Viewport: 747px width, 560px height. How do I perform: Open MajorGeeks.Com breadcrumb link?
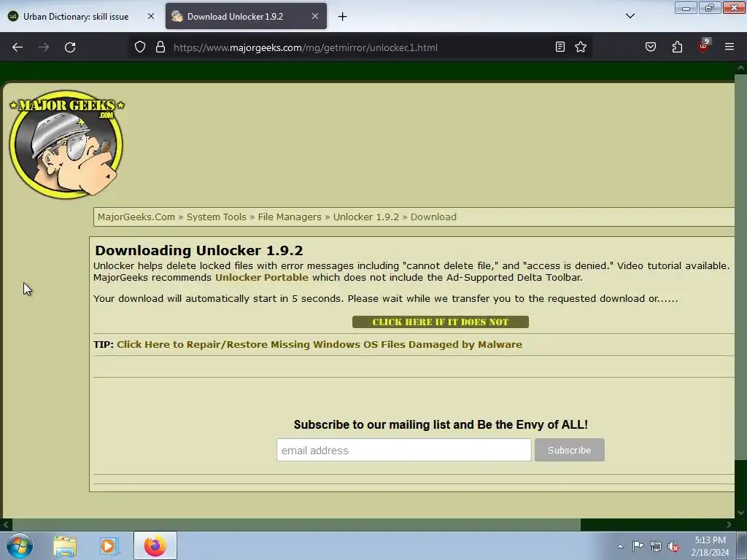click(136, 217)
